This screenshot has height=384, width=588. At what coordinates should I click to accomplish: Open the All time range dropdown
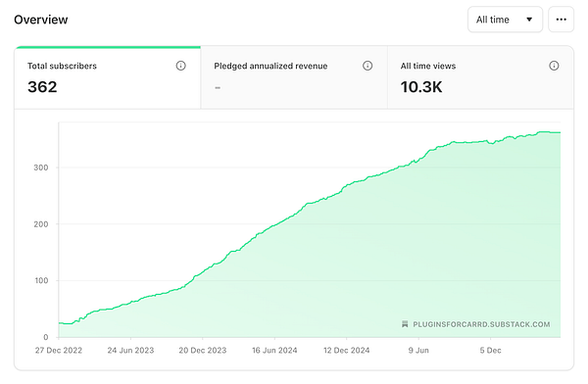(x=505, y=20)
